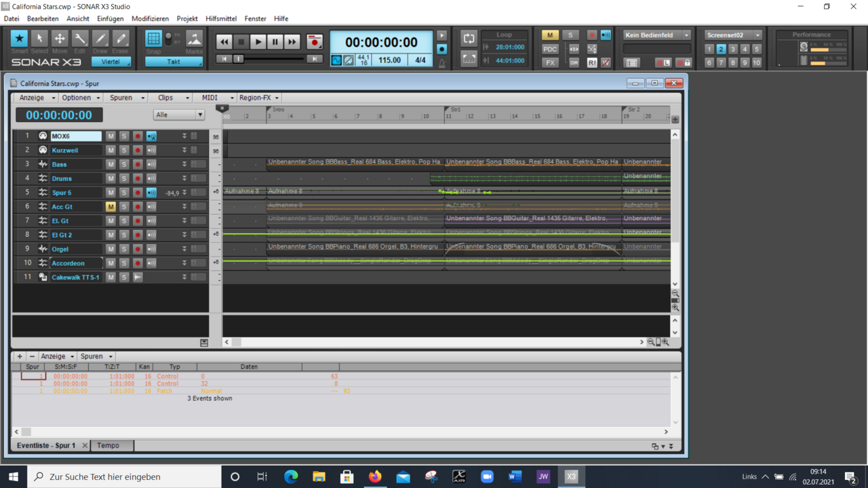The image size is (868, 488).
Task: Click the Str1 marker in timeline
Action: click(454, 109)
